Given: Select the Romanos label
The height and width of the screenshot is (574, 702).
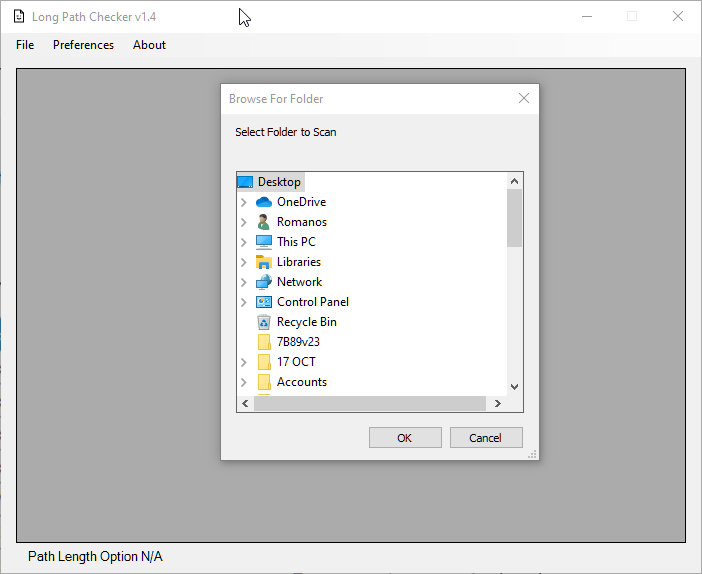Looking at the screenshot, I should click(302, 222).
